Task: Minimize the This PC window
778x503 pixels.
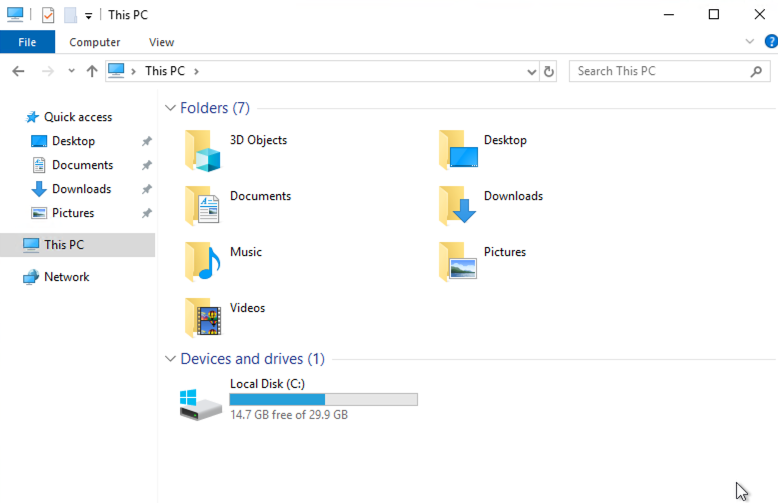Action: pos(669,15)
